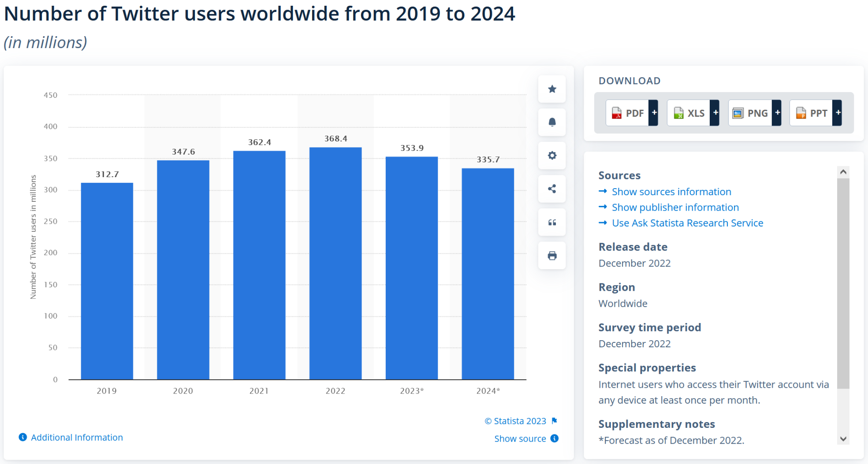868x464 pixels.
Task: Click the 2024* forecast bar
Action: [488, 274]
